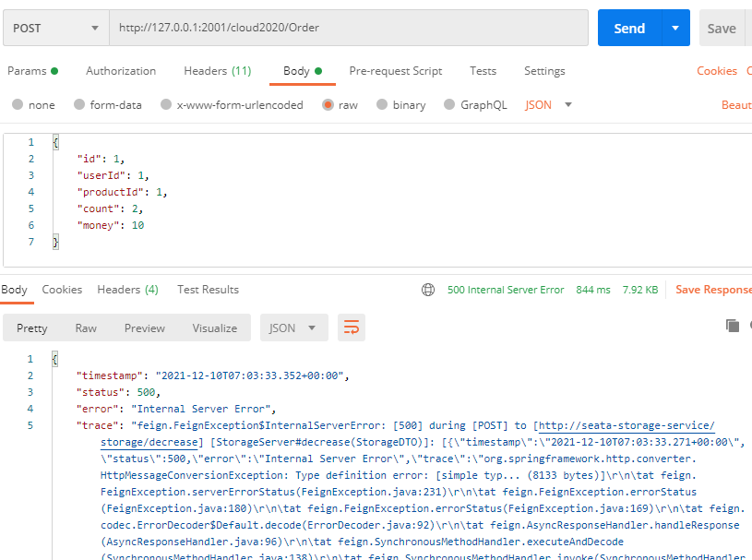
Task: Select the none body type radio
Action: (x=18, y=104)
